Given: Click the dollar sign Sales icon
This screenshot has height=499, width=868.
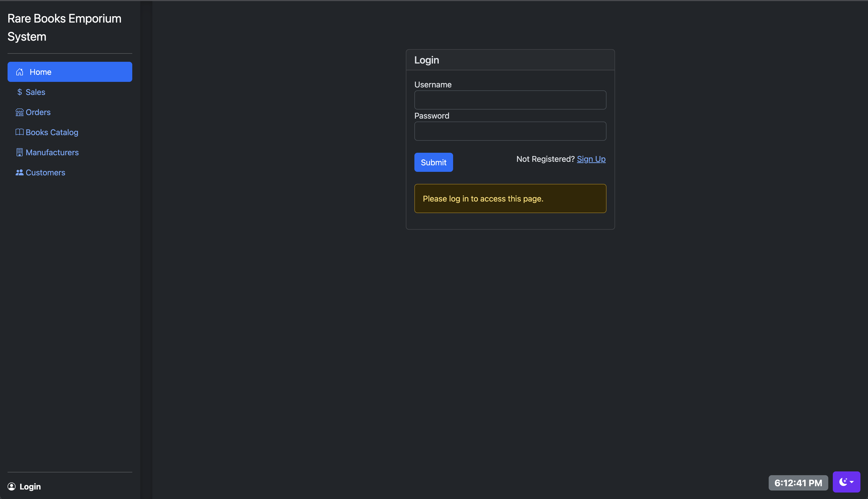Looking at the screenshot, I should (19, 92).
